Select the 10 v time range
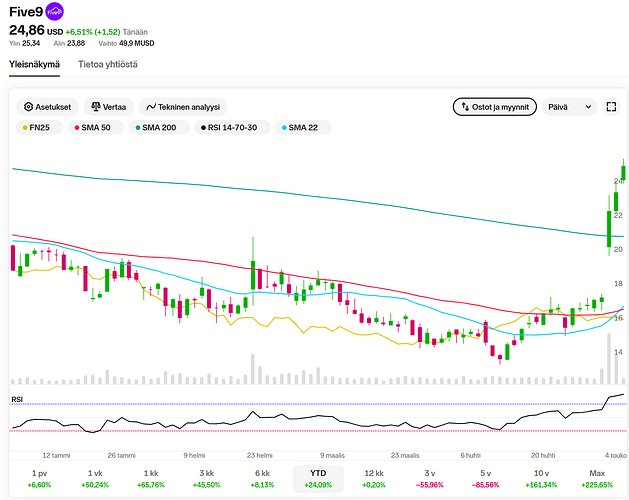Image resolution: width=629 pixels, height=500 pixels. point(541,479)
